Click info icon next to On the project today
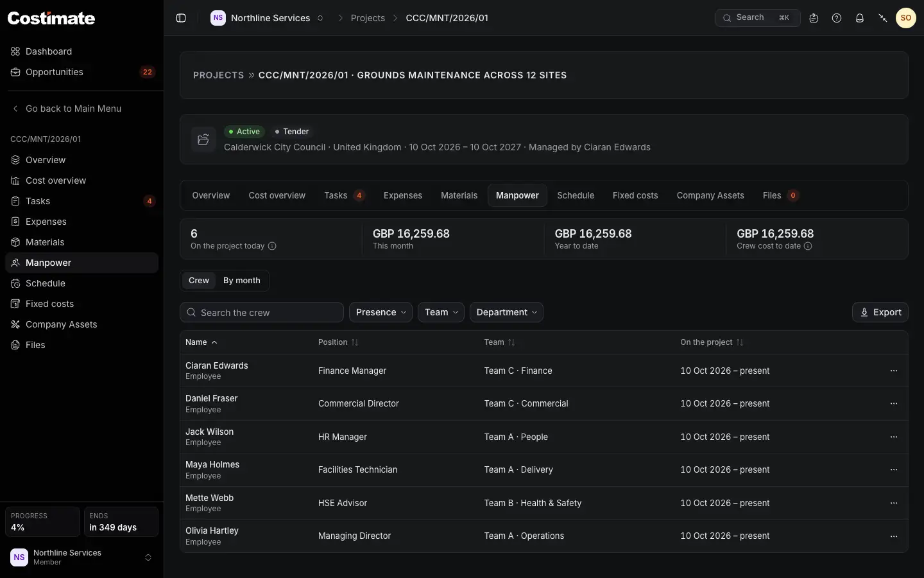Screen dimensions: 924x578 [x=272, y=246]
